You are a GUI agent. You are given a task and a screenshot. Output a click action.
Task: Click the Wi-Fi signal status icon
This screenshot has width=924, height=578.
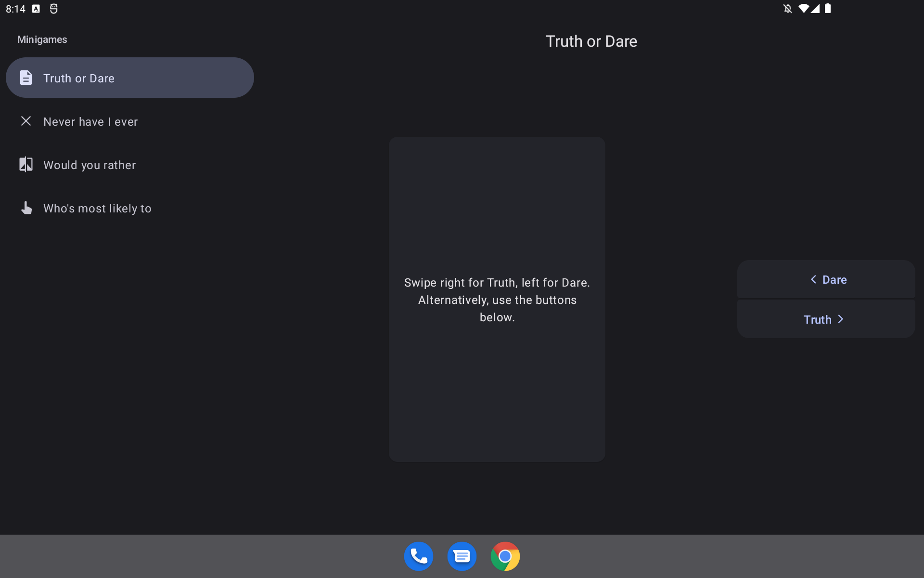803,9
